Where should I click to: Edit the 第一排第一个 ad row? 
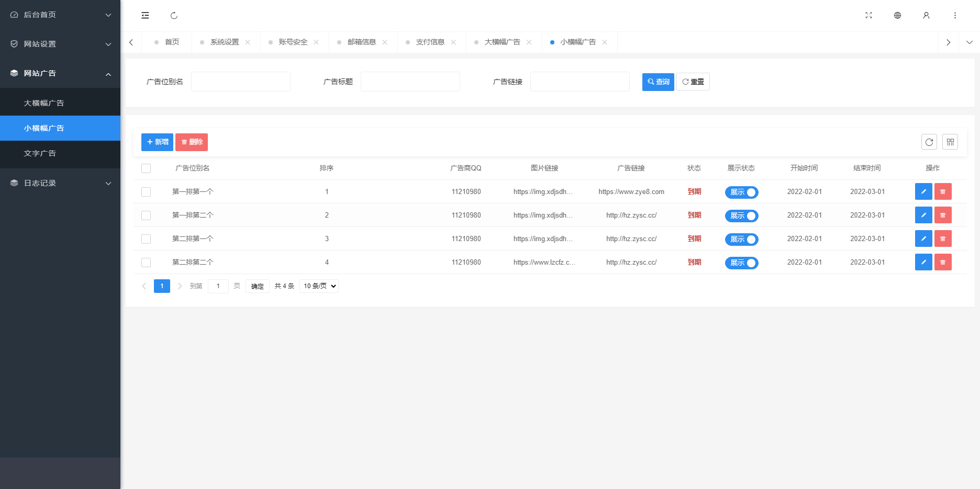(x=923, y=191)
